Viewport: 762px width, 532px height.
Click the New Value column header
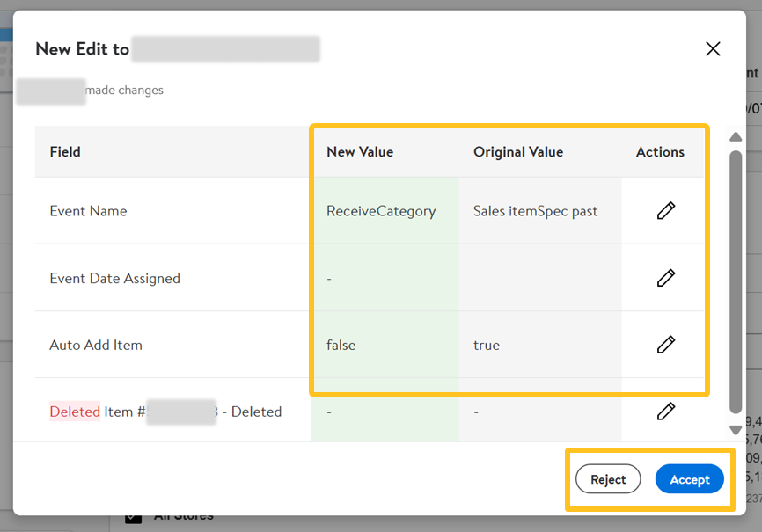coord(360,152)
